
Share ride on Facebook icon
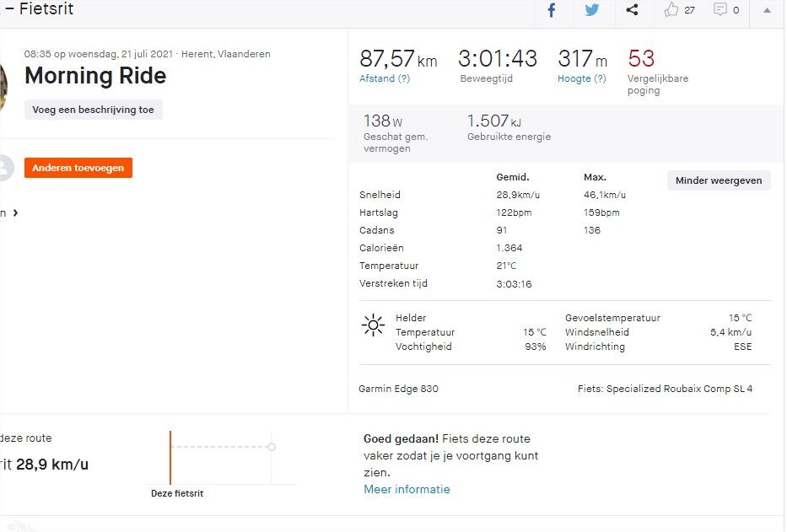551,10
